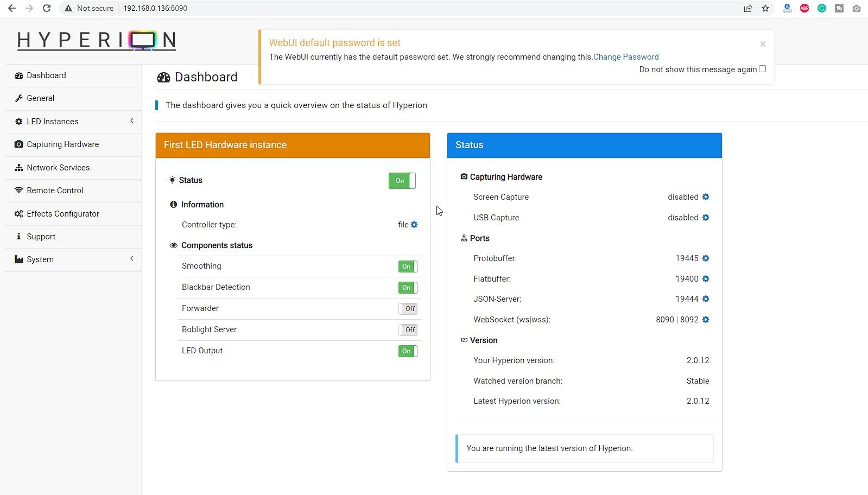Open USB Capture settings gear
Image resolution: width=868 pixels, height=495 pixels.
click(x=706, y=218)
